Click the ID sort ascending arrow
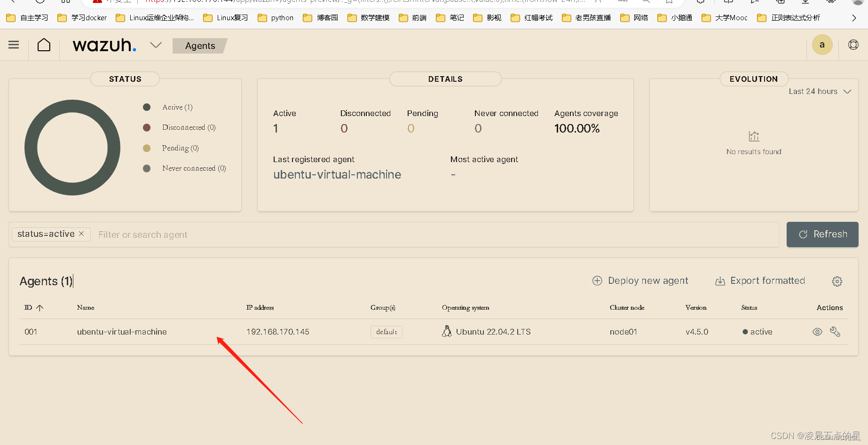Viewport: 868px width, 445px height. click(40, 308)
